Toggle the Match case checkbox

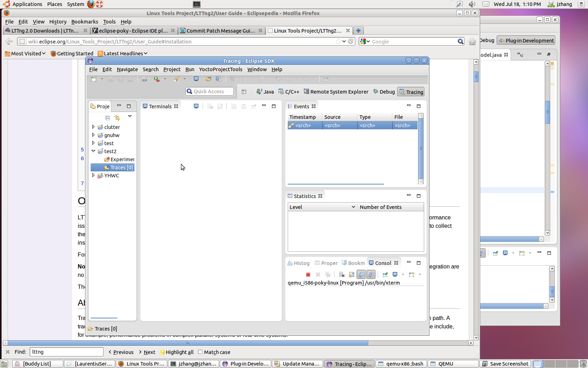coord(200,352)
